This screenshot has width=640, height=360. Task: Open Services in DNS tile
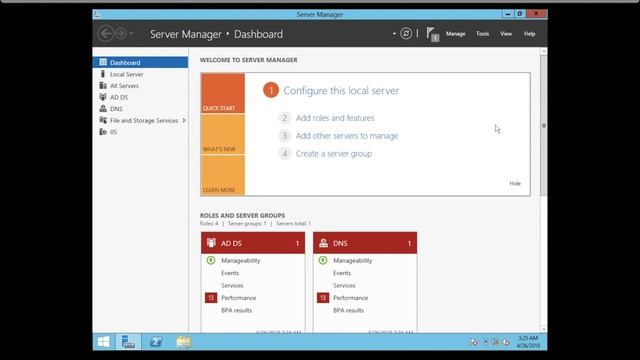coord(344,286)
